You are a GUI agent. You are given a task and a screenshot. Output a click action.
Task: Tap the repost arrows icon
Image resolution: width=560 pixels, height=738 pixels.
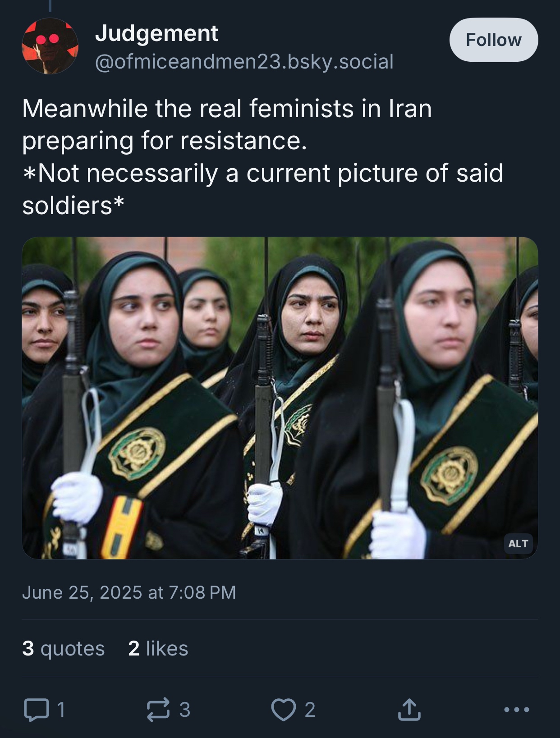pyautogui.click(x=158, y=710)
